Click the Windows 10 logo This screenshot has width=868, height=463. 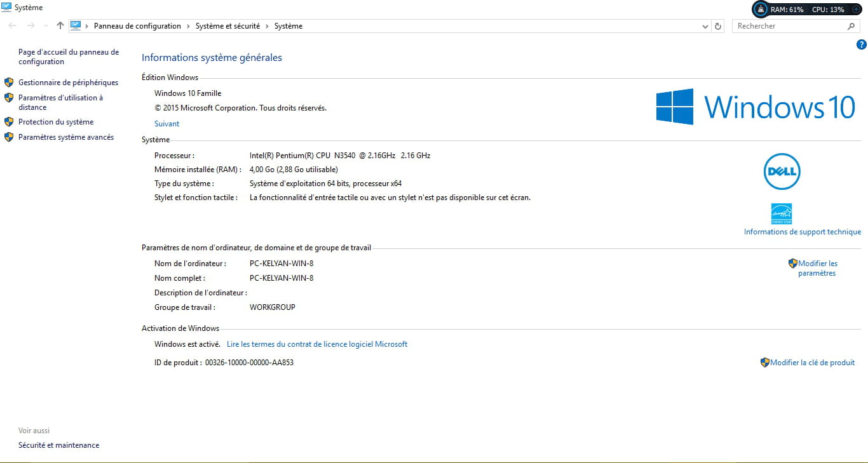(x=756, y=106)
